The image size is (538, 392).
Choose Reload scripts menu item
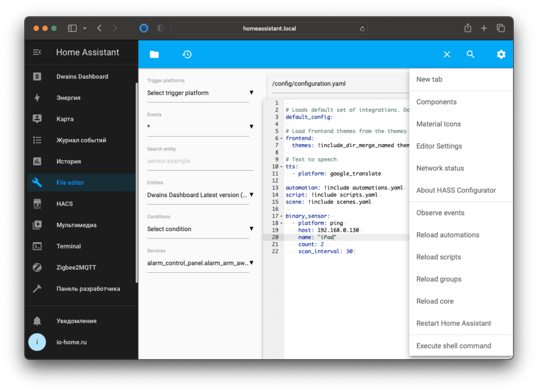click(461, 257)
